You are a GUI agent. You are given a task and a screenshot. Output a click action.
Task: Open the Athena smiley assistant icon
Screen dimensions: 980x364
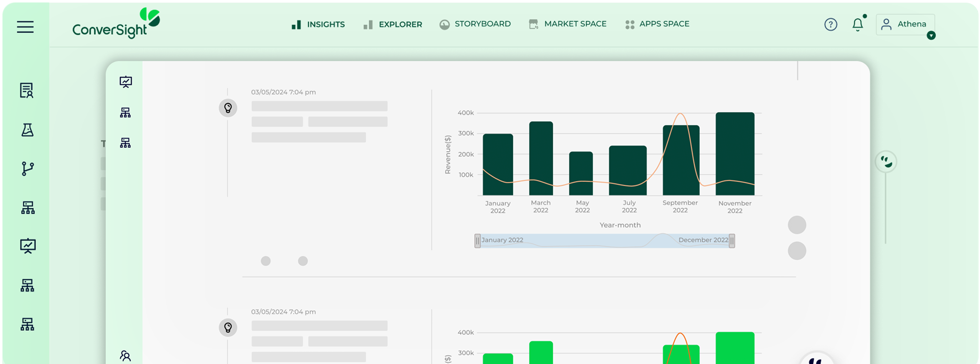[x=886, y=162]
